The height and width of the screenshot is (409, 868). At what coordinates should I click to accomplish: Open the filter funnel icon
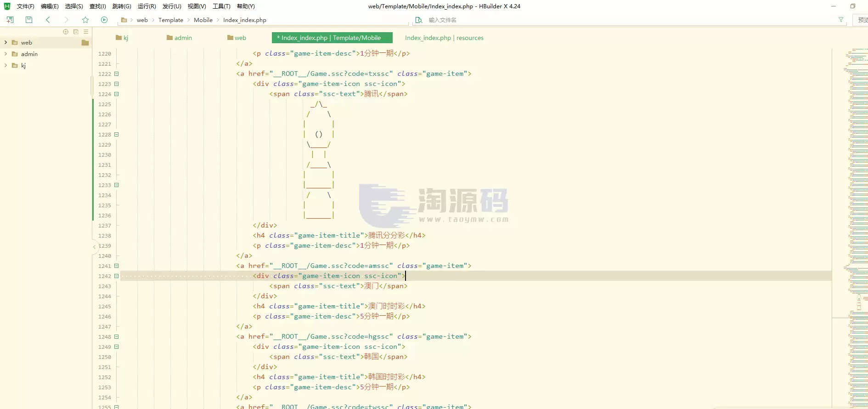[841, 20]
